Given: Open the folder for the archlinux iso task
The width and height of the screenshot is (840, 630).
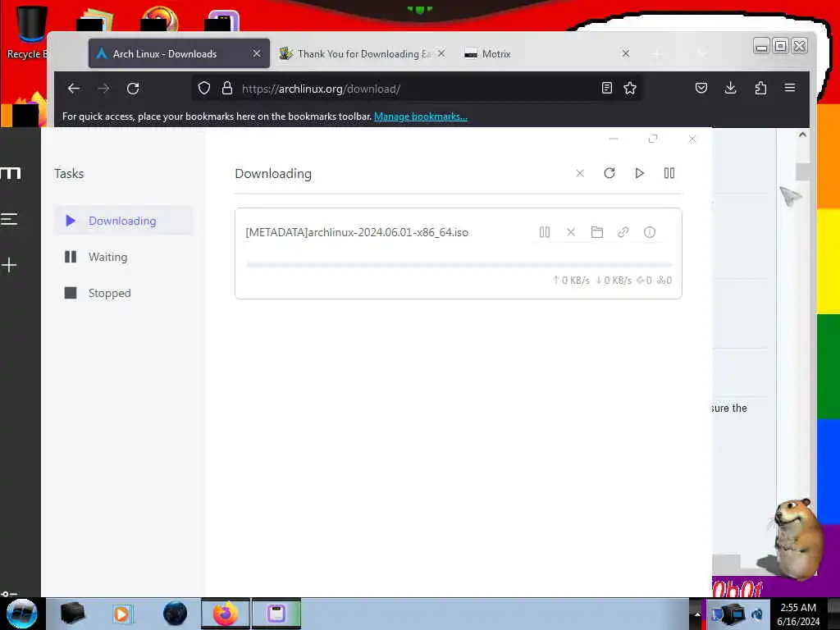Looking at the screenshot, I should click(x=597, y=232).
